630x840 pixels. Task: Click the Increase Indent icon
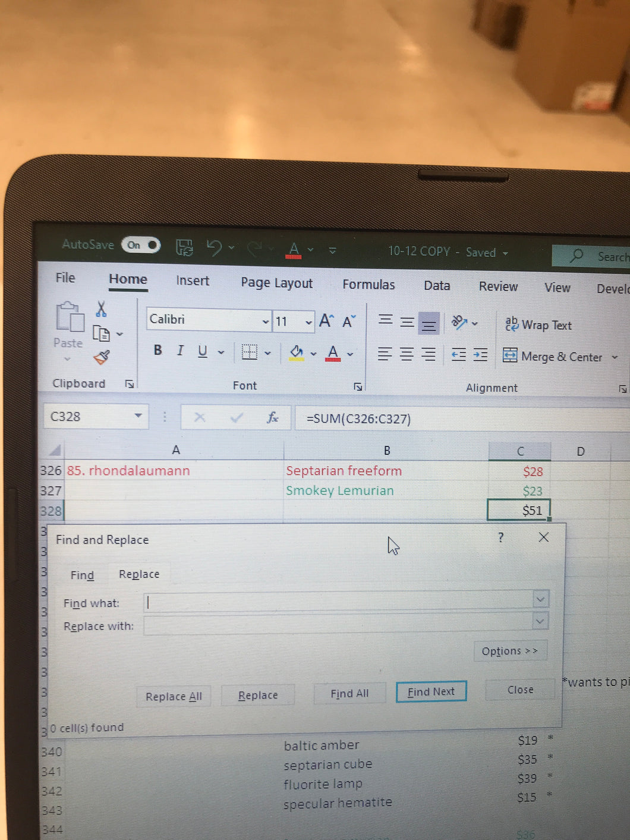[480, 355]
